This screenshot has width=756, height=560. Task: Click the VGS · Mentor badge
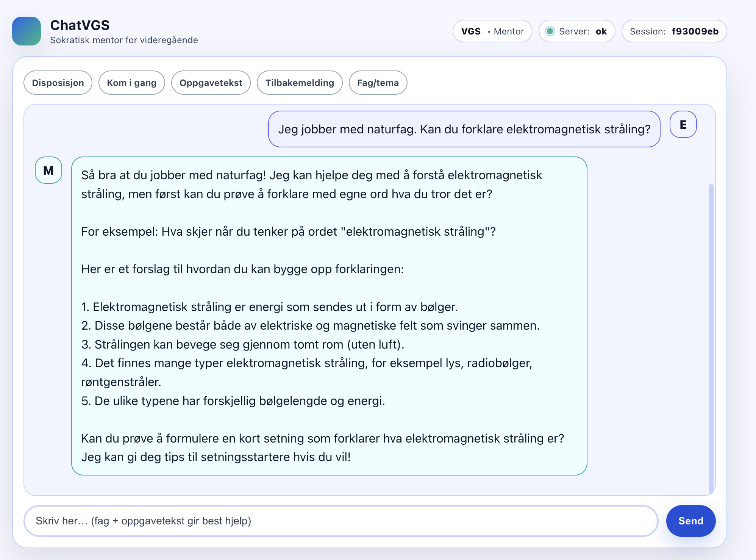point(492,31)
